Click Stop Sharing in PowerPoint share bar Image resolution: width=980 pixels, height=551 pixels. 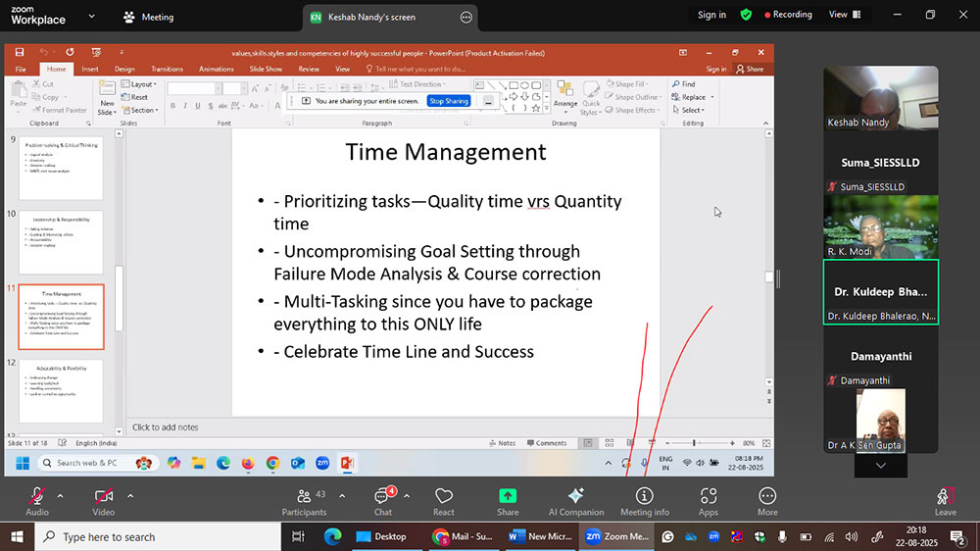449,101
